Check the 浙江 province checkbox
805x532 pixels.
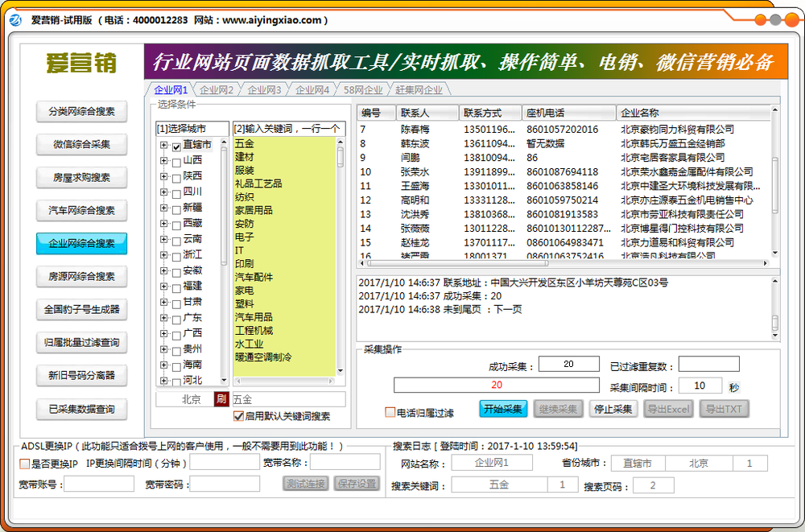(176, 257)
